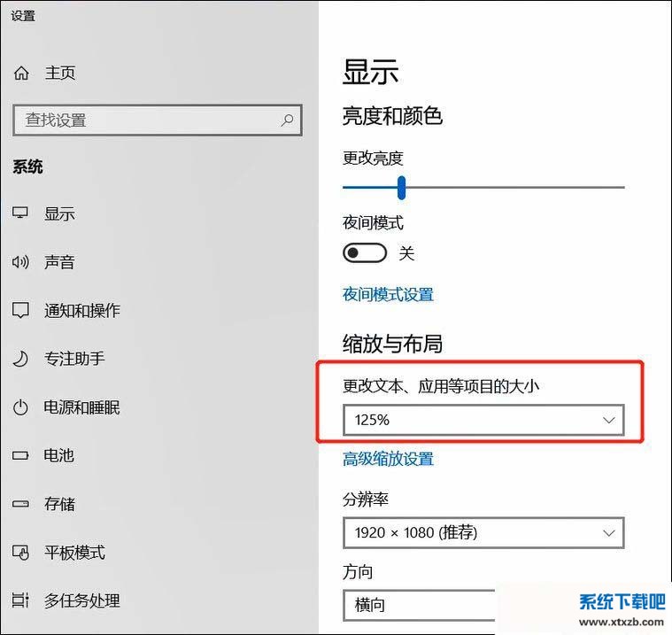672x635 pixels.
Task: Open 夜间模式设置 link
Action: coord(388,294)
